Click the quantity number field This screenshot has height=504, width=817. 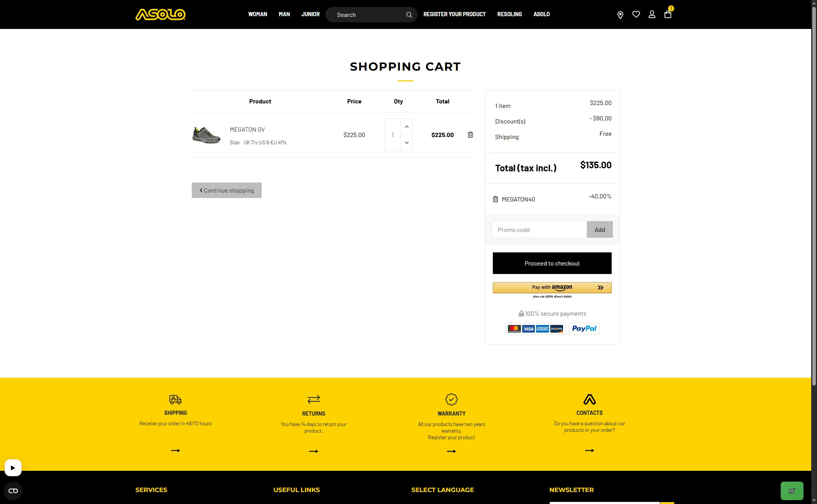point(392,135)
